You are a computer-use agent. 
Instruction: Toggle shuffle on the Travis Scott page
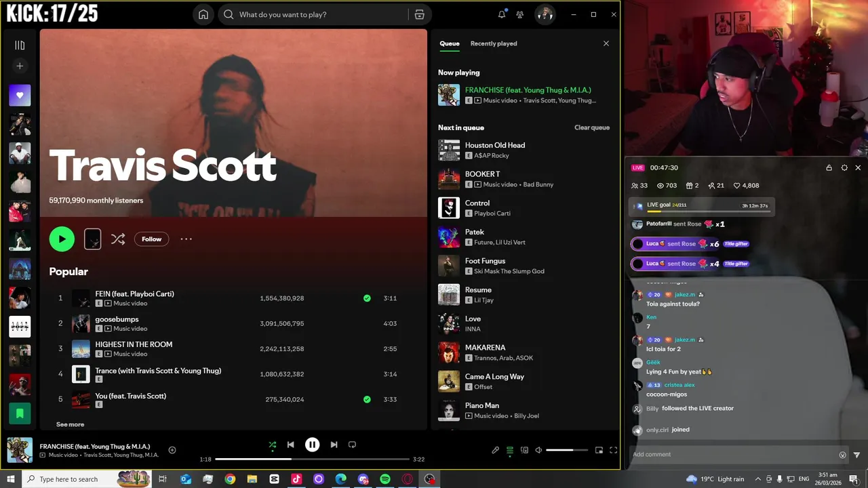(x=118, y=239)
